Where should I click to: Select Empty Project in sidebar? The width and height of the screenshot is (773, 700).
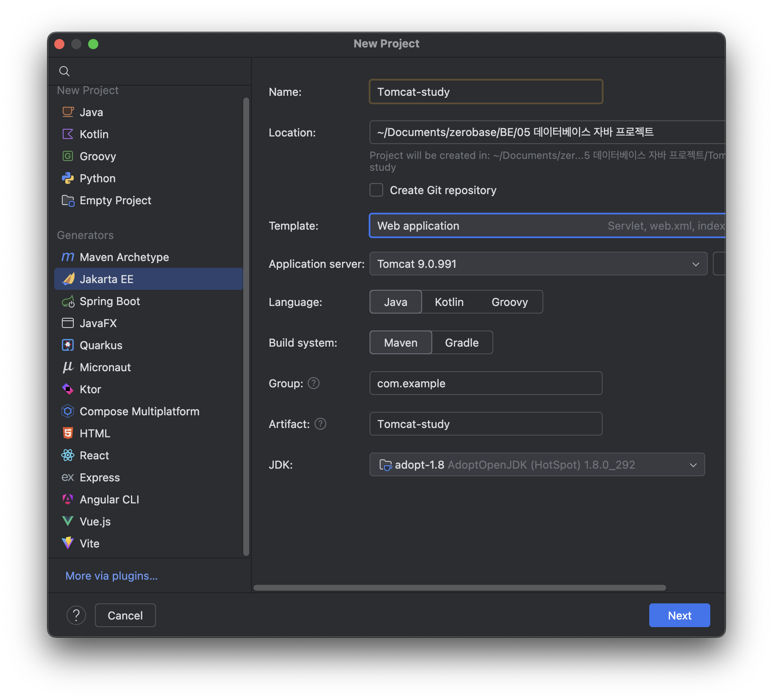pyautogui.click(x=149, y=200)
